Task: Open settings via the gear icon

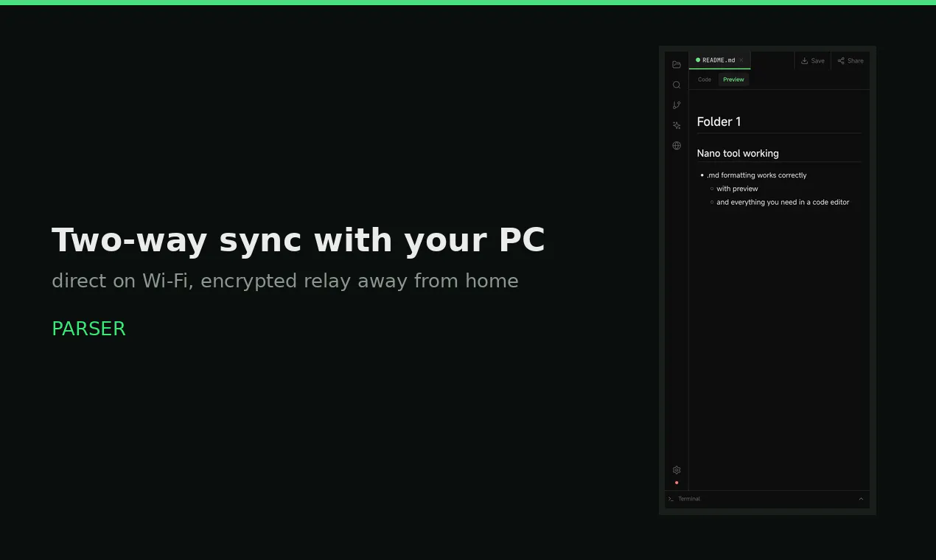Action: [677, 470]
